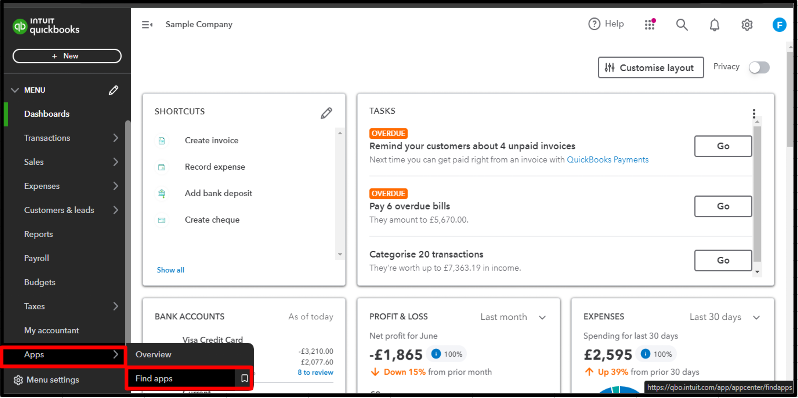Open the Help question mark icon
Image resolution: width=798 pixels, height=398 pixels.
point(594,24)
